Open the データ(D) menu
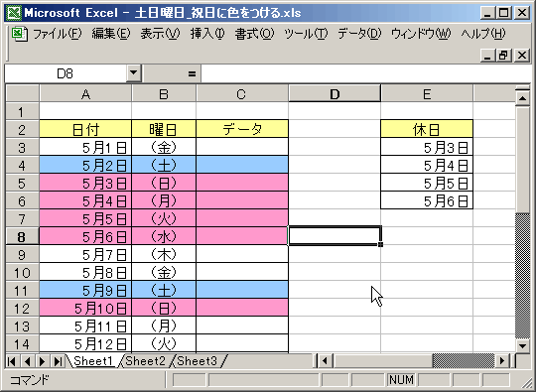The height and width of the screenshot is (392, 536). click(359, 34)
